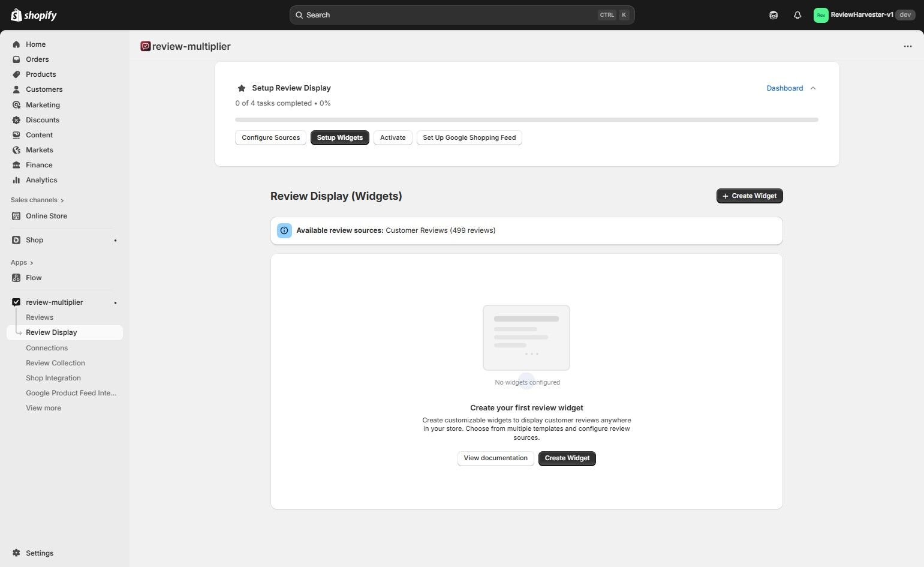Viewport: 924px width, 567px height.
Task: Open View documentation
Action: pos(495,458)
